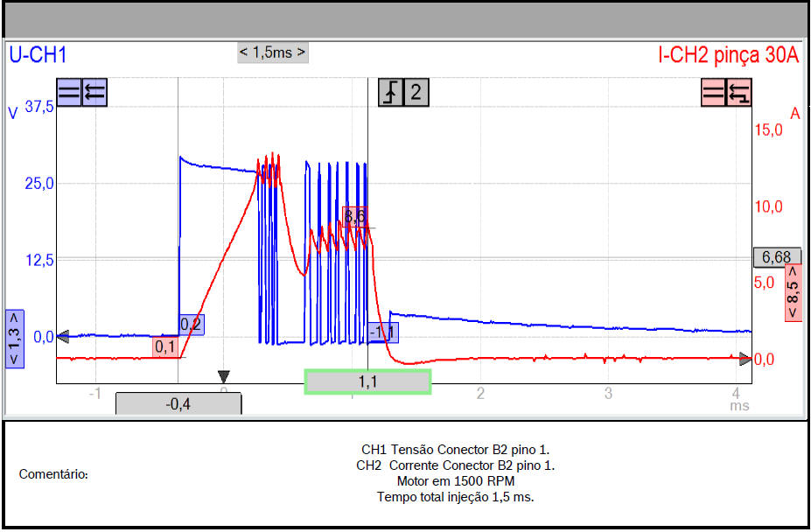
Task: Click the gray 6,68 current readout
Action: 777,257
